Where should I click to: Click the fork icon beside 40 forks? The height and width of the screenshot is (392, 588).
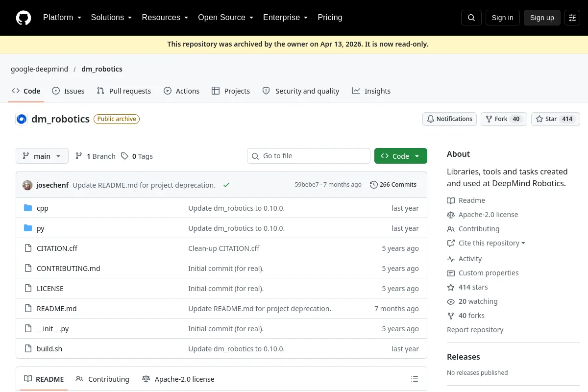(451, 316)
